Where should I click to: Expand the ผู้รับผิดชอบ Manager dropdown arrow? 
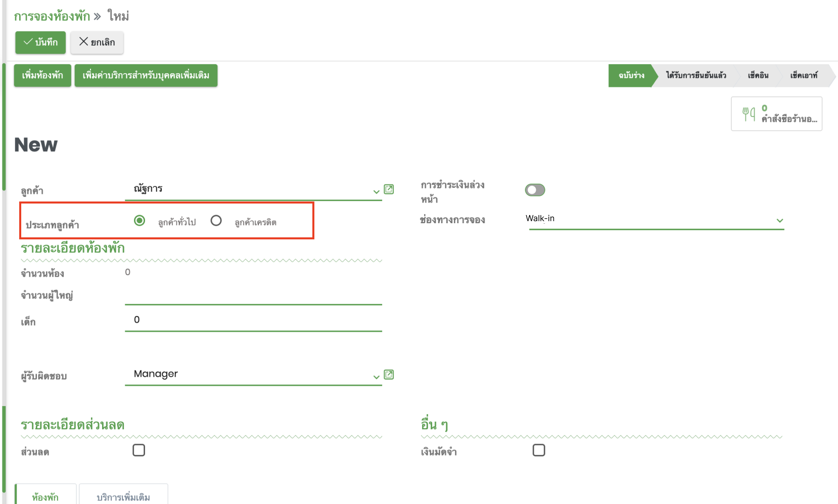click(376, 377)
